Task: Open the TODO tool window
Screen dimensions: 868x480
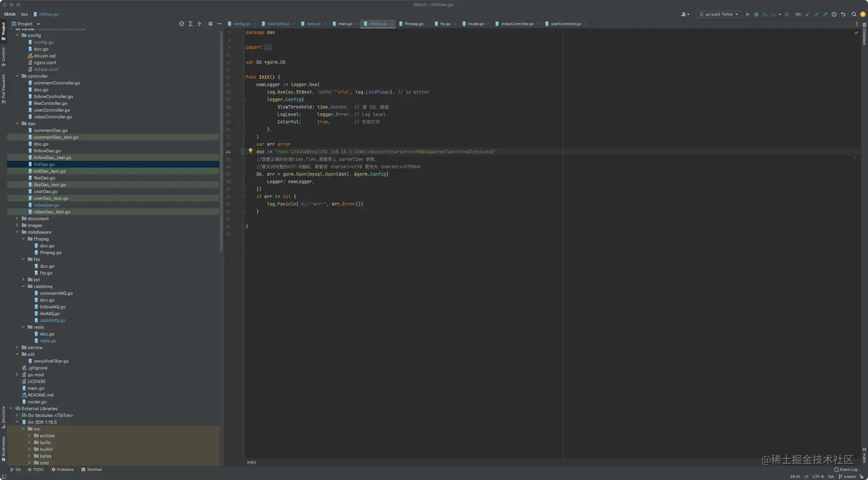Action: [35, 469]
